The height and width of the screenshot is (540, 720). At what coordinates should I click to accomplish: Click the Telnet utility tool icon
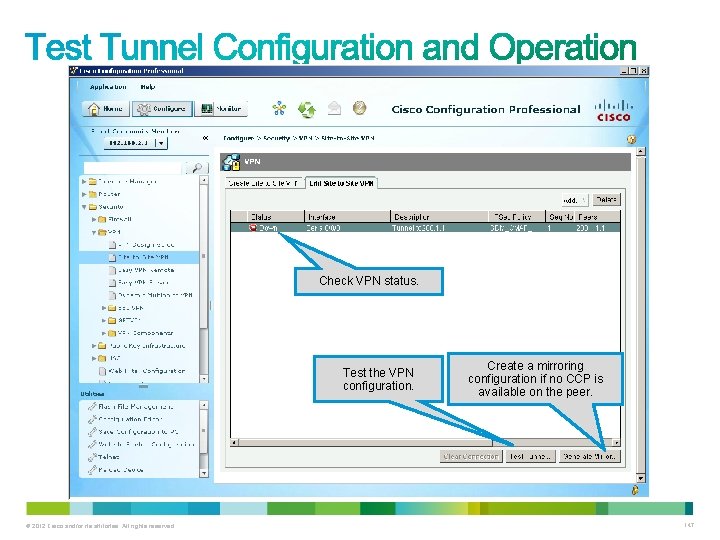(x=92, y=457)
